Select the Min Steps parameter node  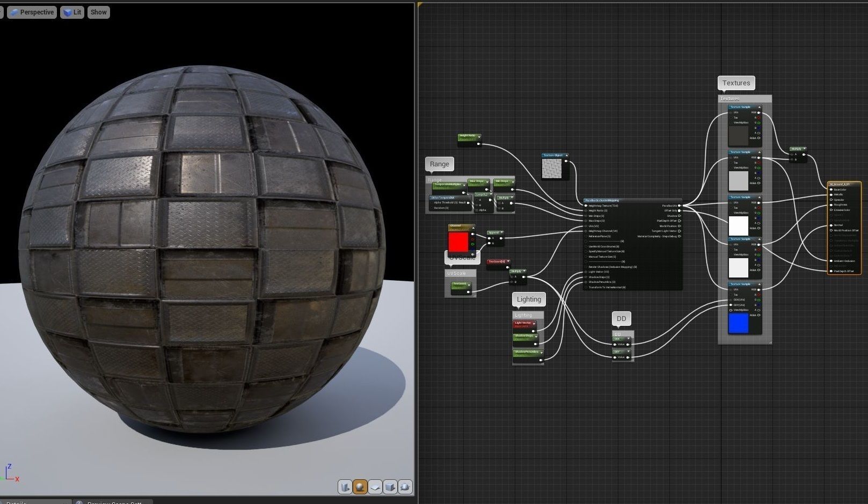click(504, 184)
